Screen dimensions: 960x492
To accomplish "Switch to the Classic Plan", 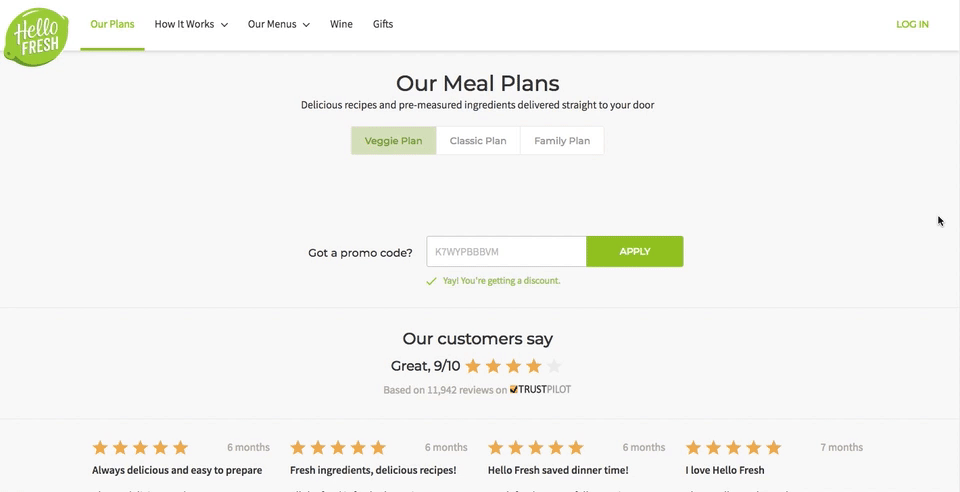I will click(478, 141).
